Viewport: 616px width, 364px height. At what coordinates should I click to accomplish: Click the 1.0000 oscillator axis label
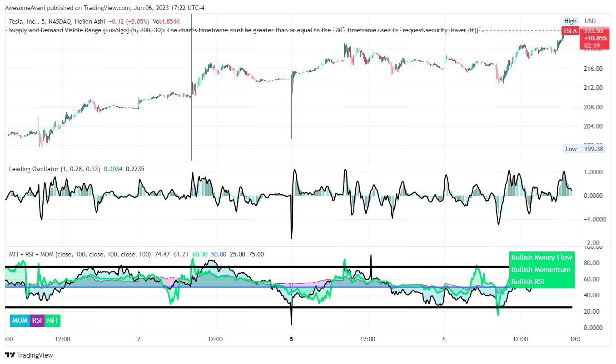(x=593, y=172)
